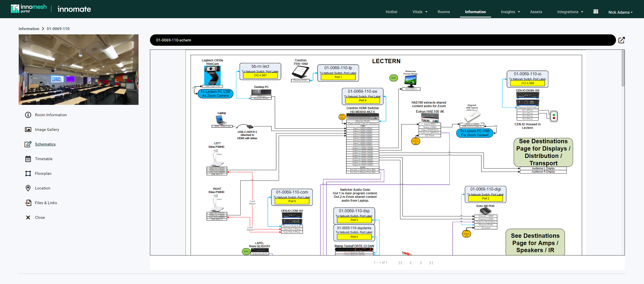This screenshot has width=644, height=284.
Task: Click the Information breadcrumb link
Action: coord(29,29)
